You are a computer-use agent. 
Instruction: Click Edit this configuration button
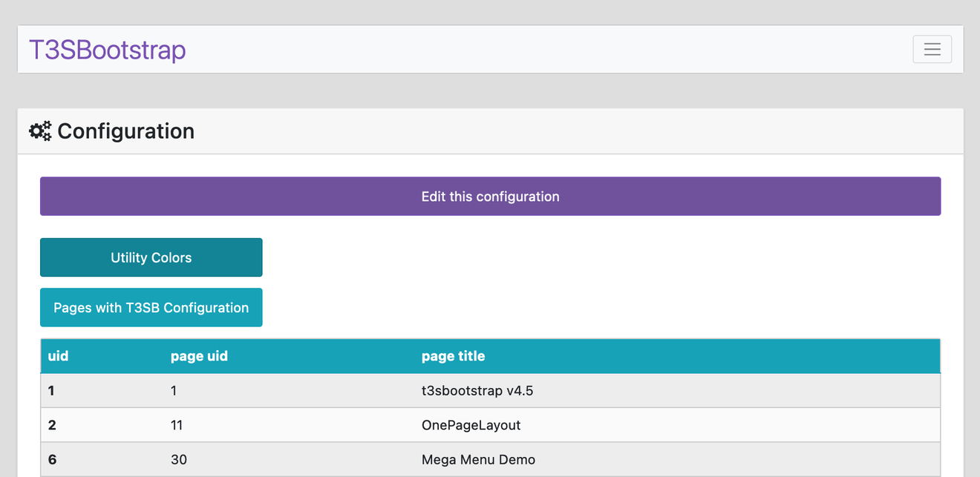pos(490,197)
